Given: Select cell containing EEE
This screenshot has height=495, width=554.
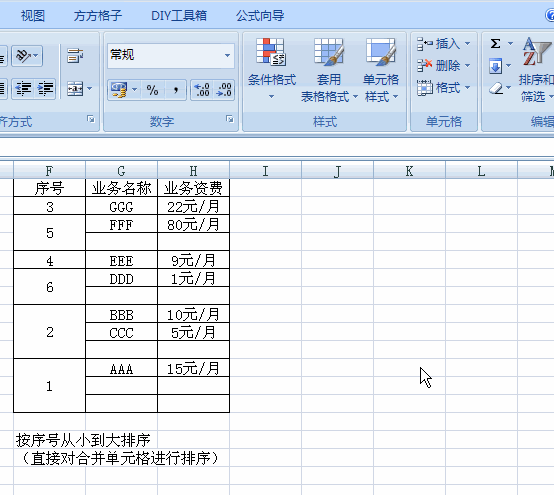Looking at the screenshot, I should coord(122,260).
